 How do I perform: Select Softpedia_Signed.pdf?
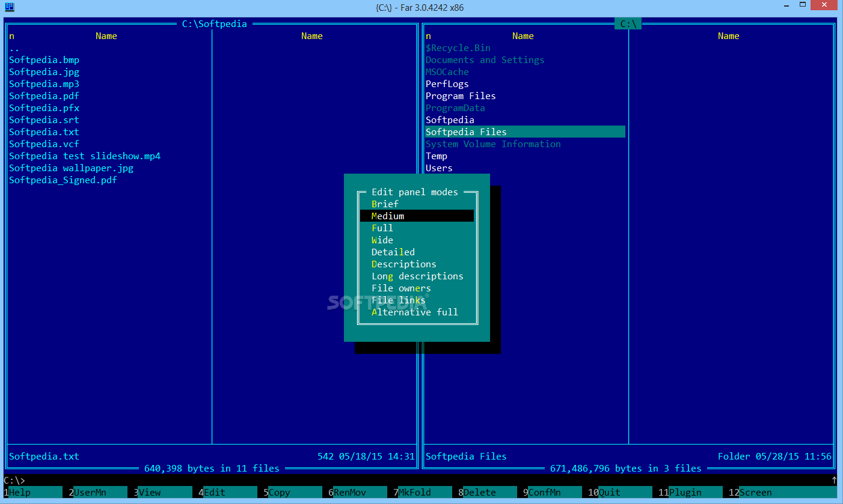(63, 180)
